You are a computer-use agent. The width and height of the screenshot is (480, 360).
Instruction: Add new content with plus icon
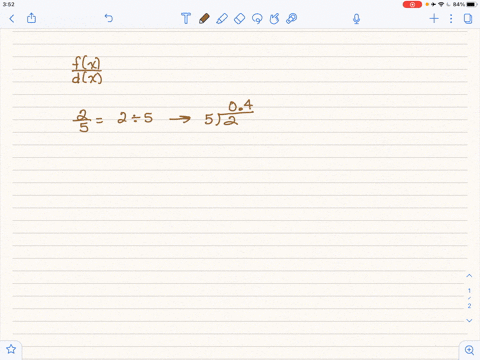tap(434, 18)
